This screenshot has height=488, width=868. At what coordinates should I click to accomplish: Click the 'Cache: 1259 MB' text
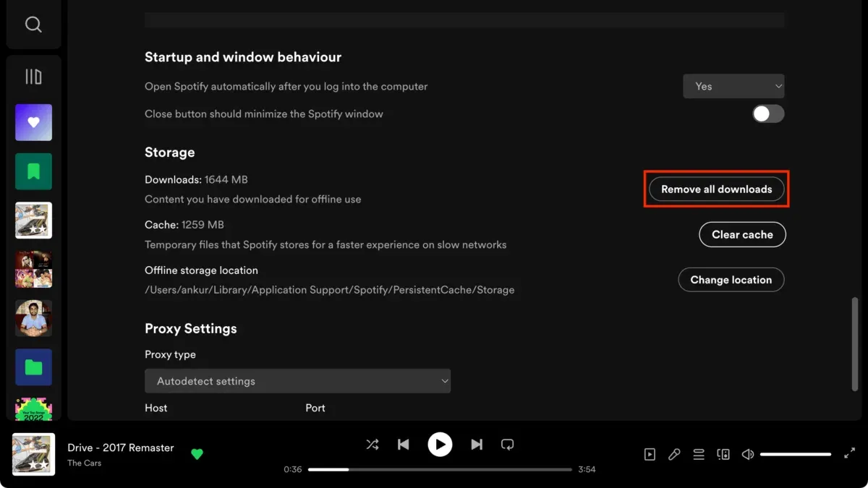coord(184,225)
